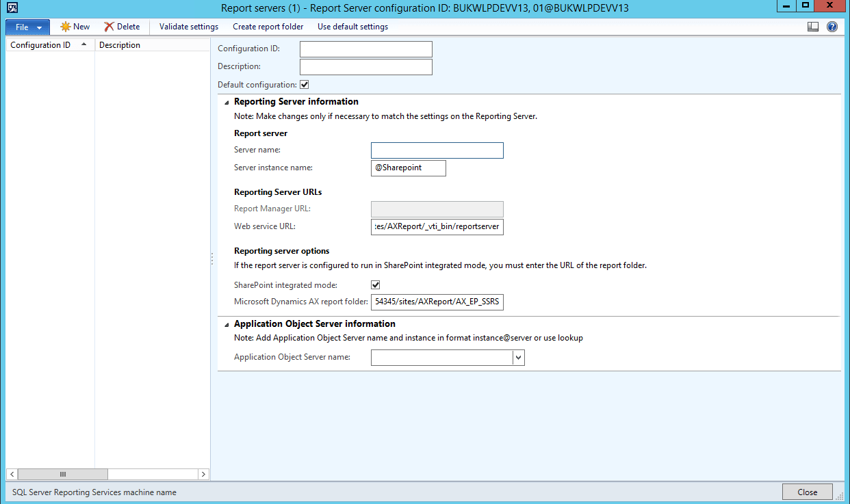The width and height of the screenshot is (850, 504).
Task: Click the 'SQL Server Reporting Services machine name' status text
Action: (94, 492)
